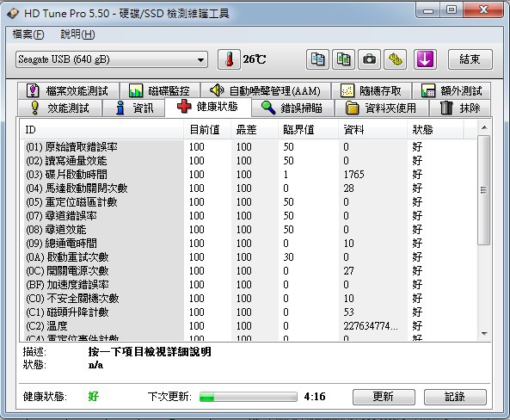Click the HD Tune title bar app icon
Screen dimensions: 510x420
point(14,14)
